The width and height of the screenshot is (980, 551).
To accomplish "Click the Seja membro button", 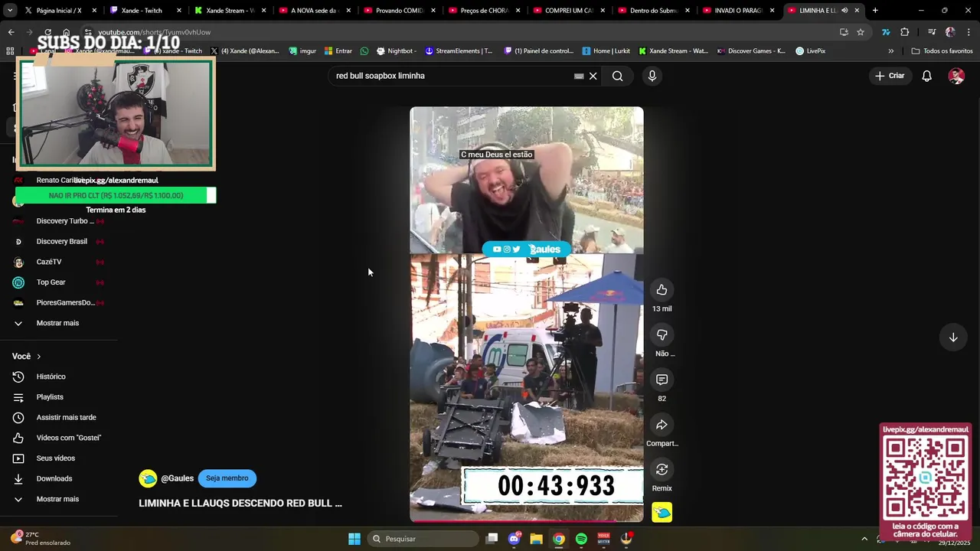I will 227,478.
